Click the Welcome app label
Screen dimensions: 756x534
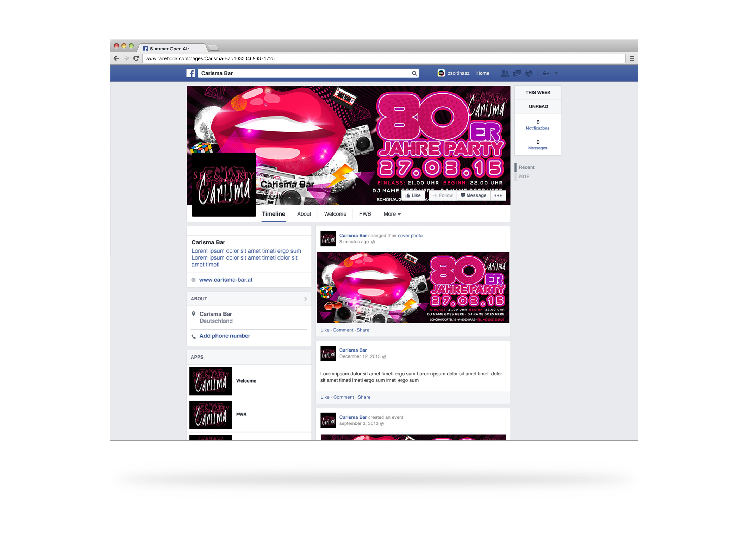pyautogui.click(x=246, y=381)
